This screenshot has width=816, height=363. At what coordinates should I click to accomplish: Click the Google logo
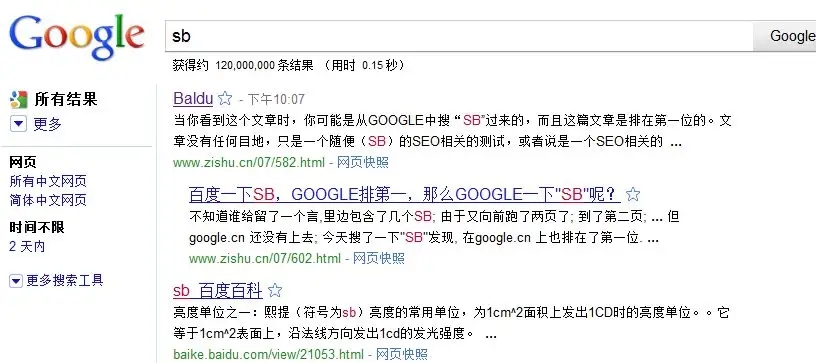[x=76, y=37]
